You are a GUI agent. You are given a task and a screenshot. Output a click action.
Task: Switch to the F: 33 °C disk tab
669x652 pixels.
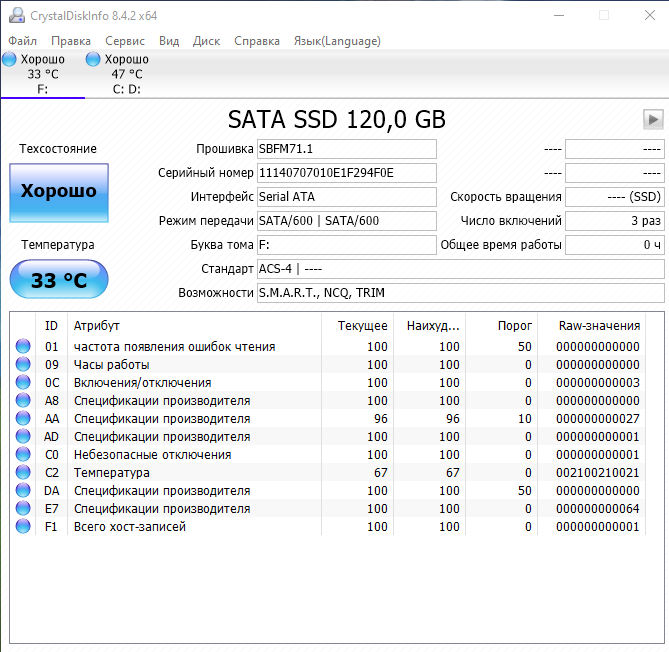43,74
